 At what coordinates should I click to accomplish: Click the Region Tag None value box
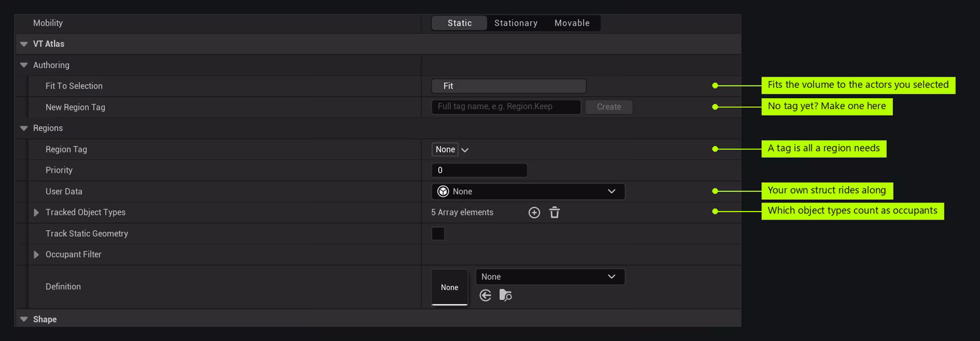(445, 150)
